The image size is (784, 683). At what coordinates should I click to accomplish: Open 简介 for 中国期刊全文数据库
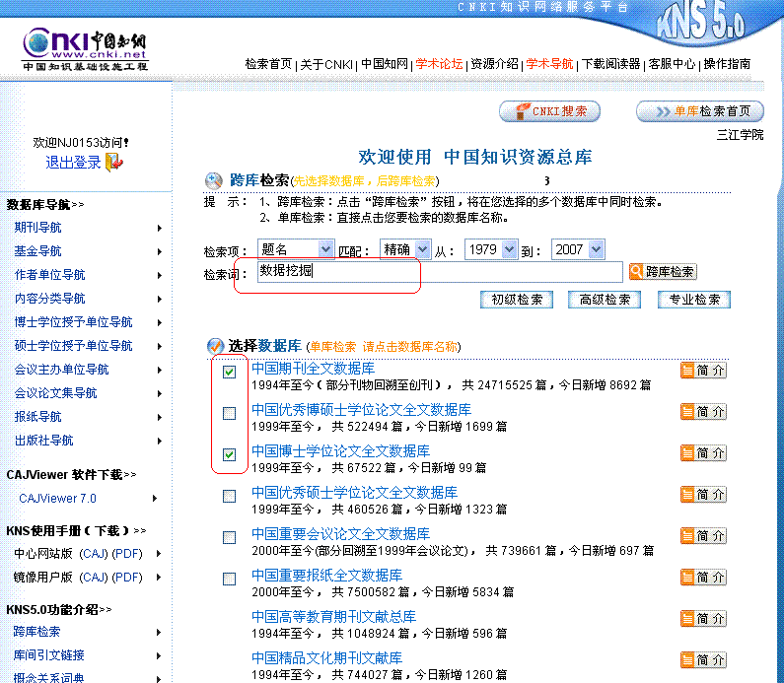(x=703, y=371)
